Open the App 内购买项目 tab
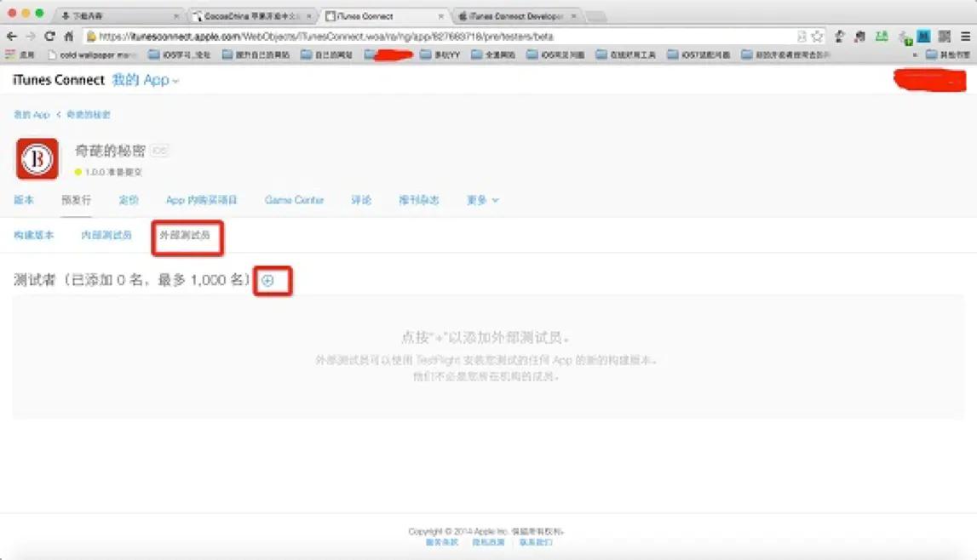 click(x=201, y=200)
